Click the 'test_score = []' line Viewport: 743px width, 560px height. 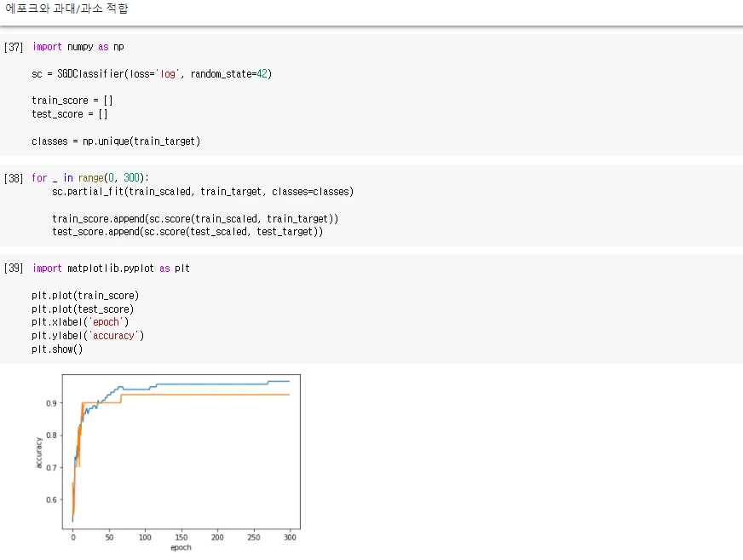[70, 114]
